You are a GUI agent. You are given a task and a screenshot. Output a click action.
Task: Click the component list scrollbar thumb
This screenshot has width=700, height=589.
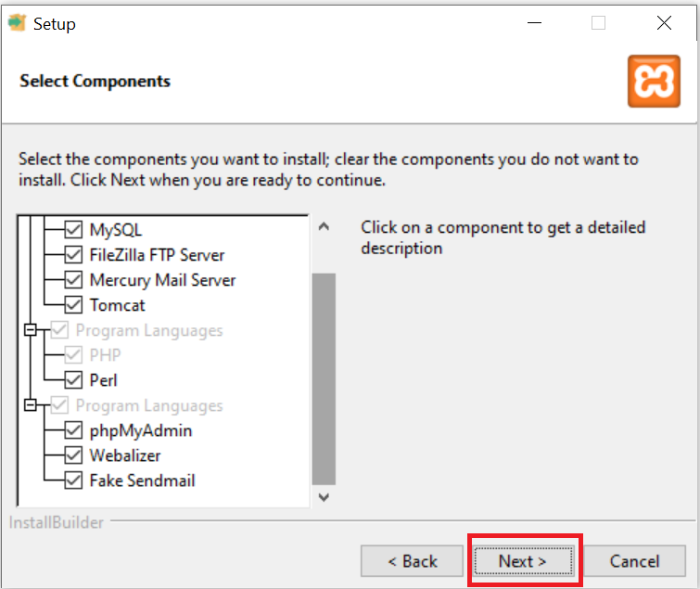pyautogui.click(x=324, y=378)
